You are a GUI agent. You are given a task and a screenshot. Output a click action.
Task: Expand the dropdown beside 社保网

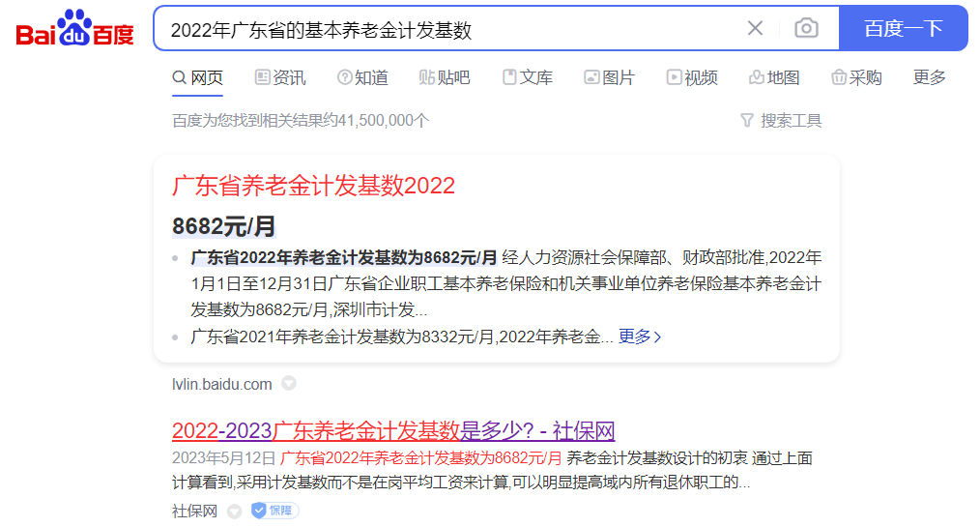point(235,512)
